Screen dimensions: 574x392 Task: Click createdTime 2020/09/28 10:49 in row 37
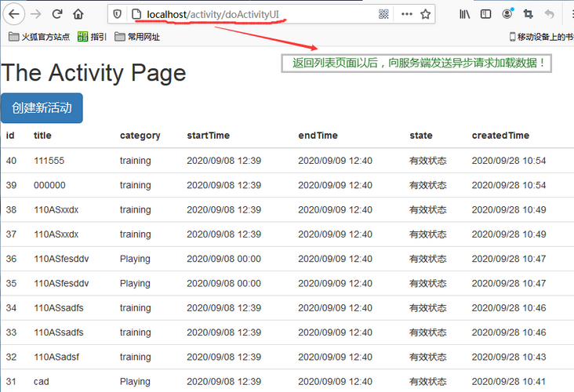point(509,234)
